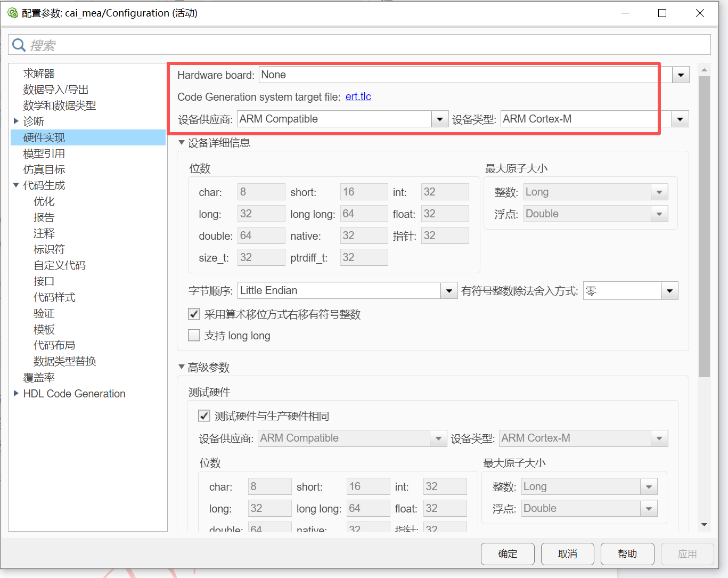Select 覆盖率 in the sidebar

point(39,378)
